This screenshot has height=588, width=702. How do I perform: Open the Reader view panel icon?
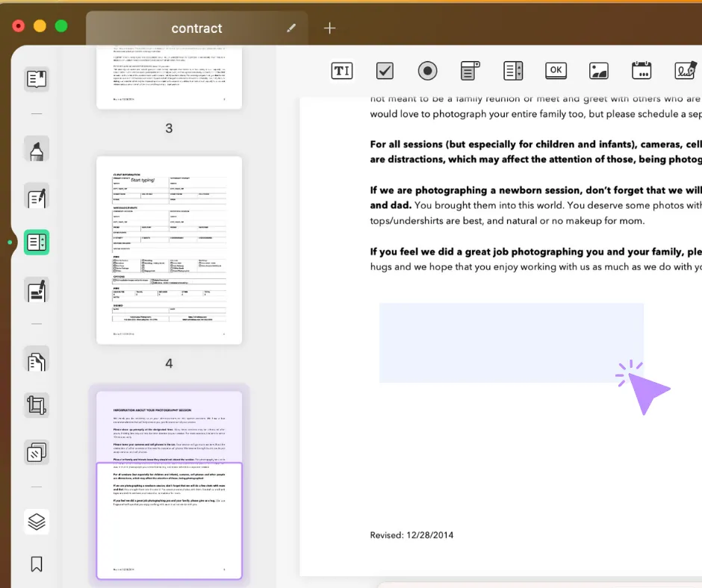pos(36,80)
